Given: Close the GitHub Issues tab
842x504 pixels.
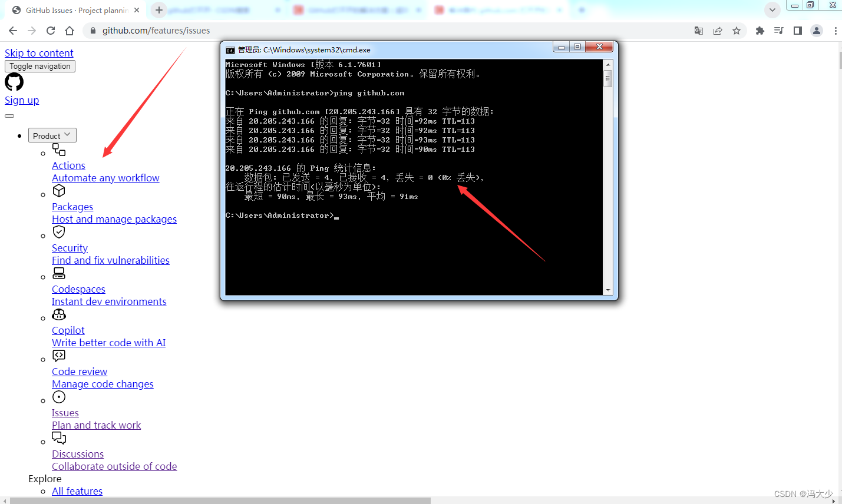Looking at the screenshot, I should pos(137,10).
